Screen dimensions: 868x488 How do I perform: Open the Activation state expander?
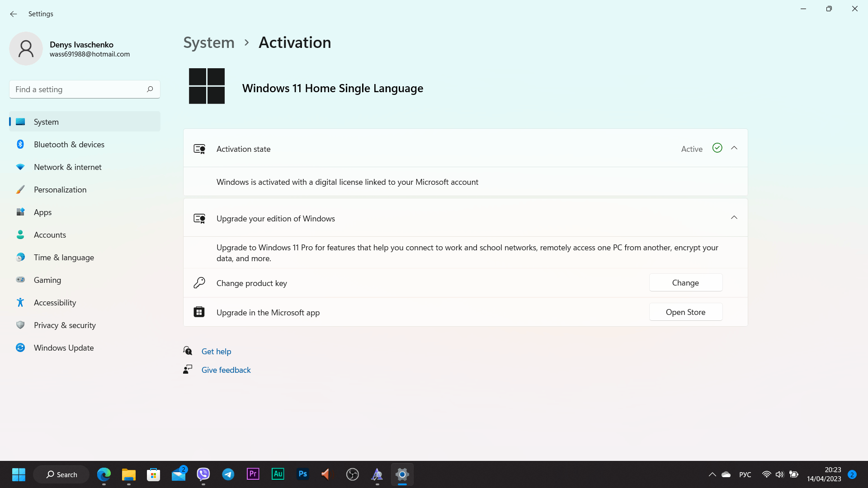click(x=734, y=148)
